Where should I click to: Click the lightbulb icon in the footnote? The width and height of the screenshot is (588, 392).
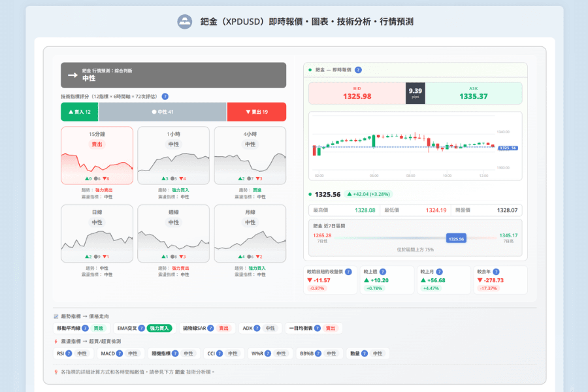56,372
